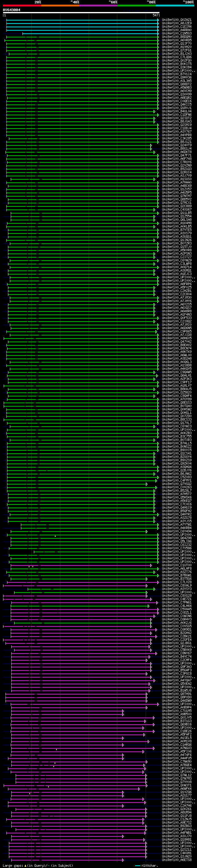Click the green arrowhead ending UniRef100_Q7VGQ2 alignment
197x868 pixels.
[x=147, y=484]
